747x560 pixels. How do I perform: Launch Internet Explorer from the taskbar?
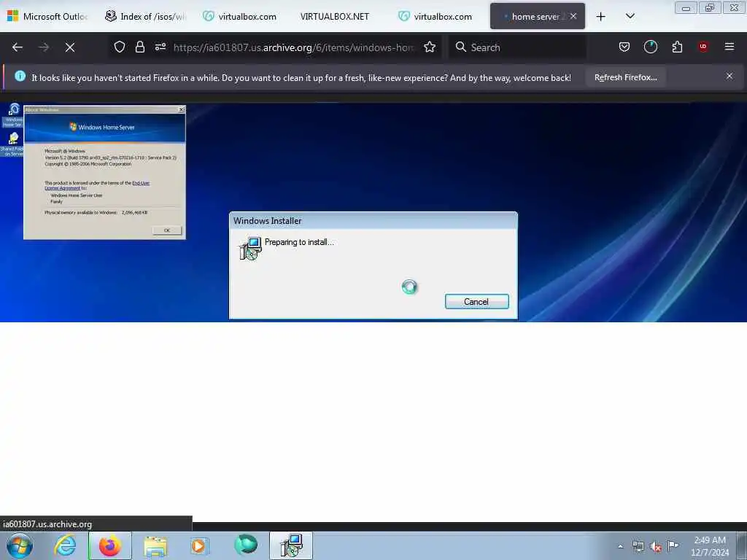[x=65, y=545]
